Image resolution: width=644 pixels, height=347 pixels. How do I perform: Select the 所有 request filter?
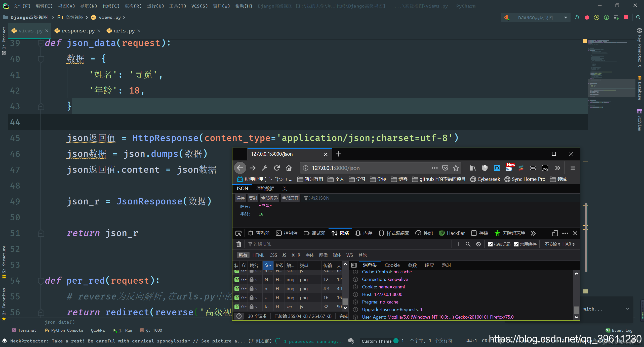tap(243, 255)
